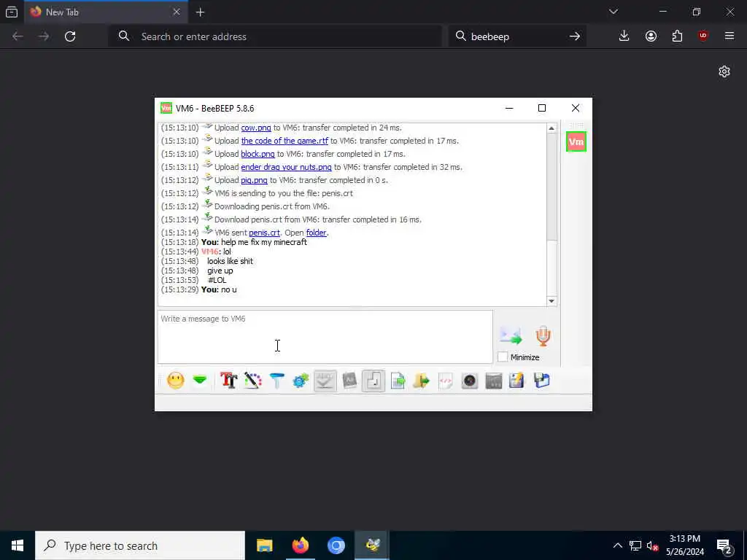Click the microphone voice message icon
This screenshot has height=560, width=747.
[x=543, y=335]
